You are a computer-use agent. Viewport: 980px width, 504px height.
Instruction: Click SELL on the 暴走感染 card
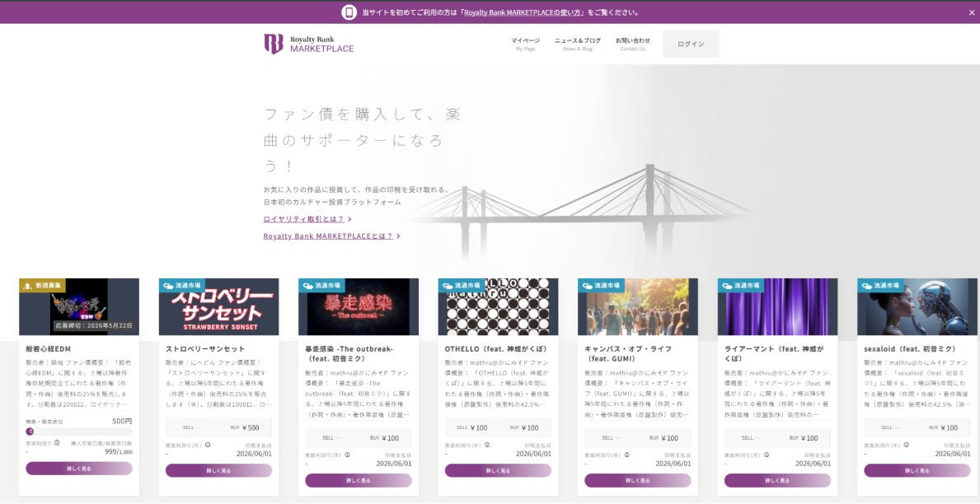tap(328, 437)
